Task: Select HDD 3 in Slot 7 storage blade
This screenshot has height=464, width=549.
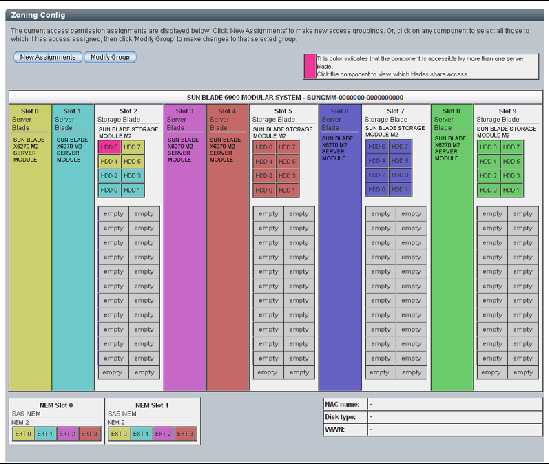Action: click(400, 175)
